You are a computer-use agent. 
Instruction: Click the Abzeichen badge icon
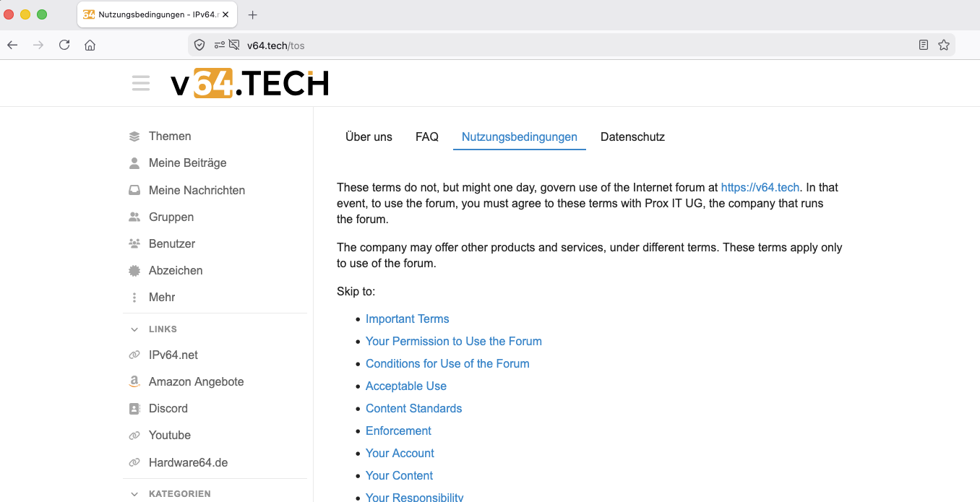click(x=134, y=271)
